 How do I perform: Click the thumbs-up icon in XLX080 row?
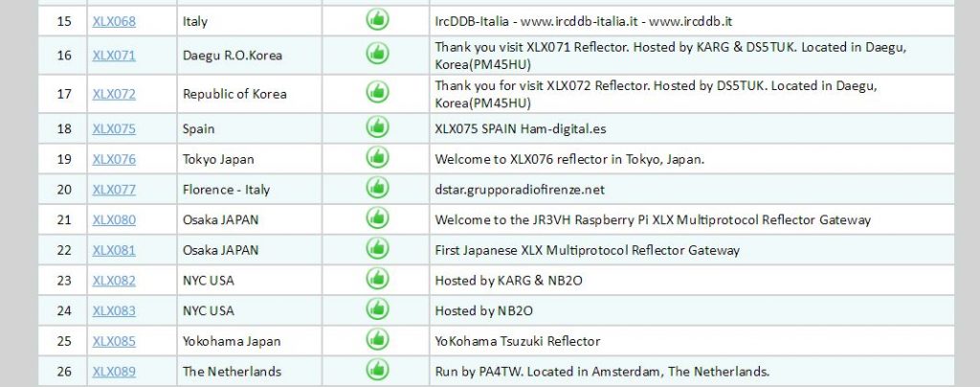click(x=377, y=218)
